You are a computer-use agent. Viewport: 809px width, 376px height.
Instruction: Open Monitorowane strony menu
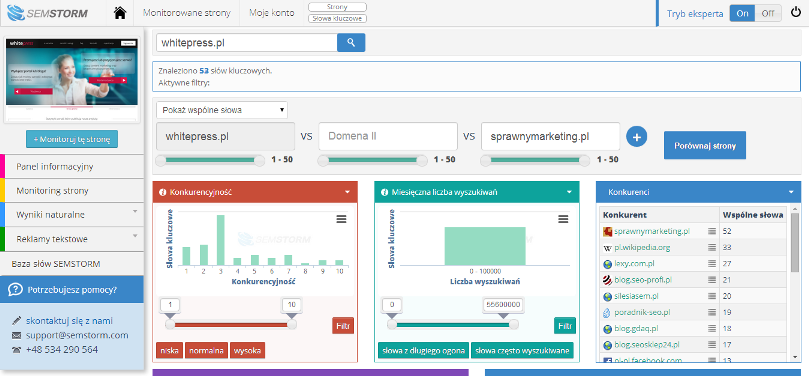click(x=187, y=13)
